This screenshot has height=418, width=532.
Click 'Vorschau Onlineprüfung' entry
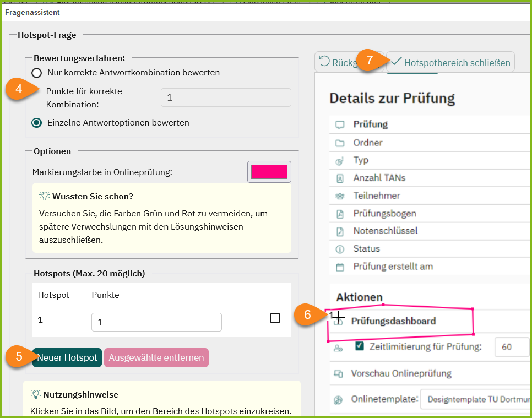click(401, 373)
